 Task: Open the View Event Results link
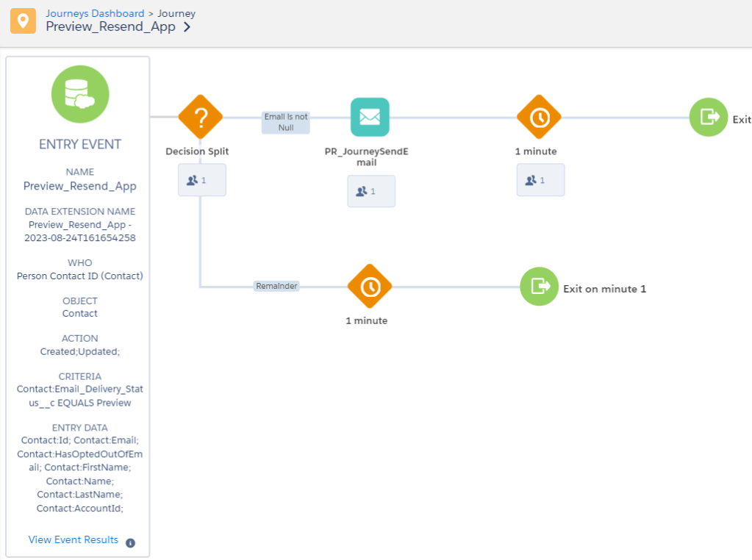tap(74, 540)
